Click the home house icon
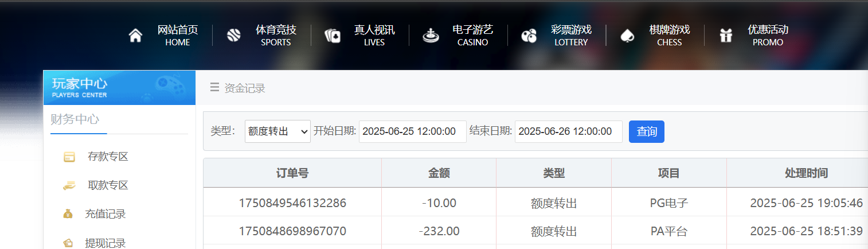Image resolution: width=868 pixels, height=249 pixels. [x=135, y=36]
